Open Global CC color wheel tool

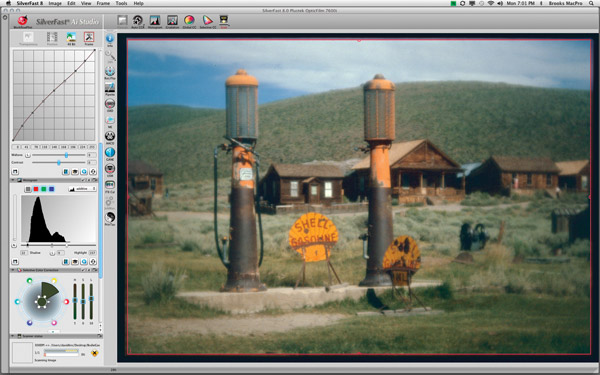point(189,21)
